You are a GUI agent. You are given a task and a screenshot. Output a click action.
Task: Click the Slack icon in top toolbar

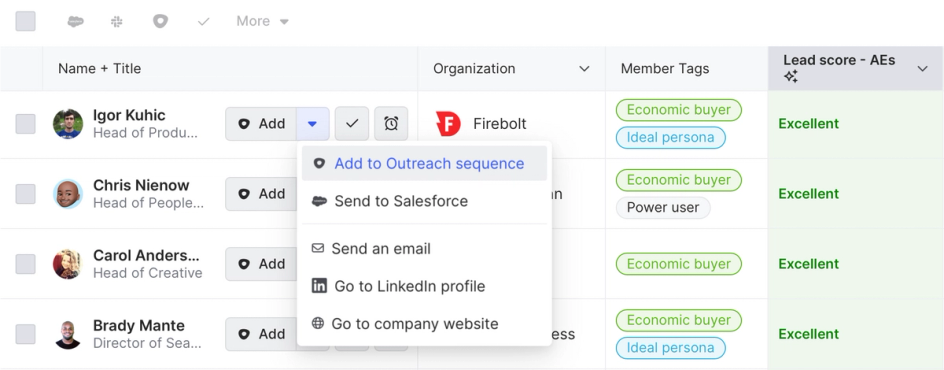coord(117,21)
